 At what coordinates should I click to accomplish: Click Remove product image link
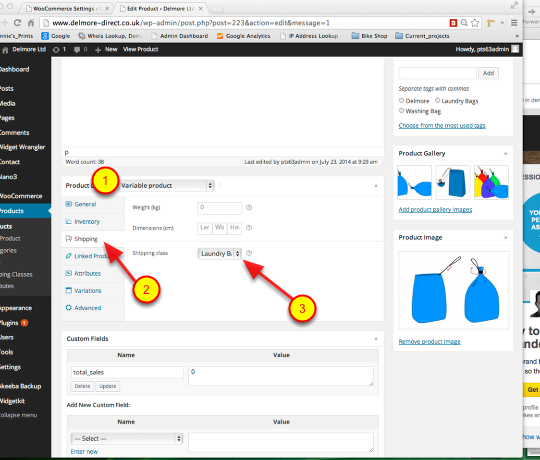point(429,342)
